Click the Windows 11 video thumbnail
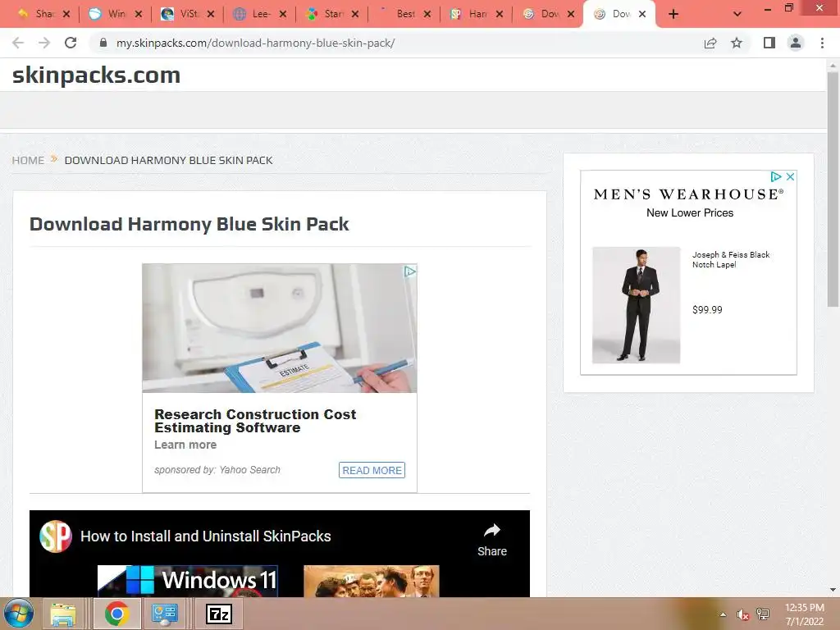This screenshot has width=840, height=630. point(188,581)
